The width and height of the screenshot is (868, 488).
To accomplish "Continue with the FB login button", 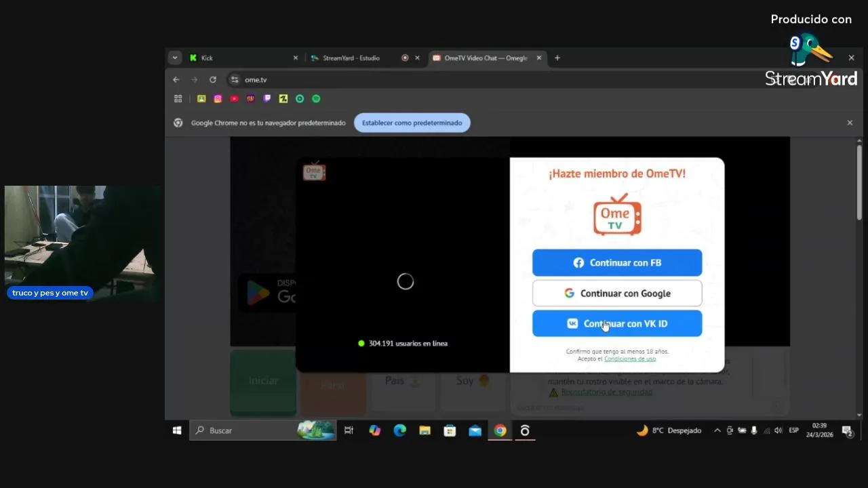I will point(617,262).
